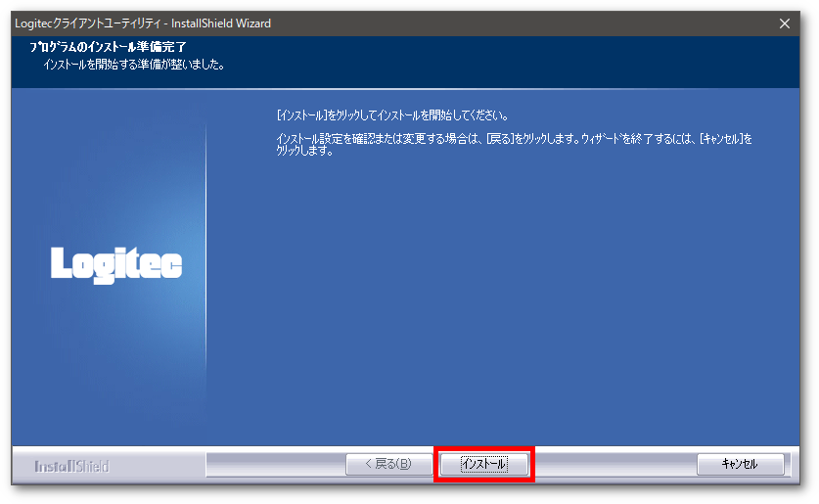Close the InstallShield Wizard window
This screenshot has height=504, width=819.
pyautogui.click(x=784, y=23)
